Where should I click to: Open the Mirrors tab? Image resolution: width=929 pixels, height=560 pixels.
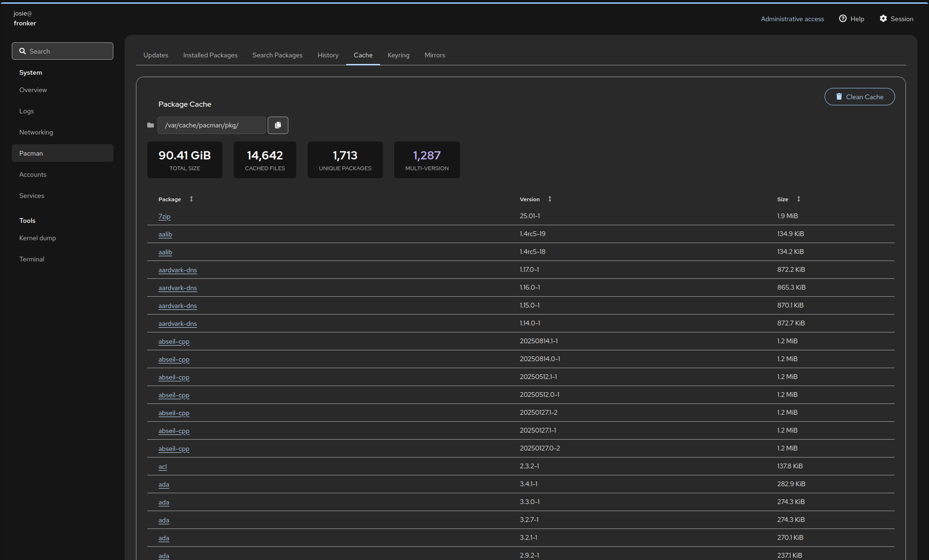tap(435, 55)
